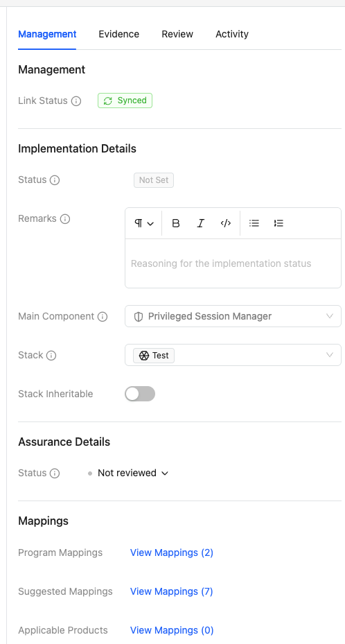The width and height of the screenshot is (345, 644).
Task: Insert a numbered list in Remarks
Action: coord(278,223)
